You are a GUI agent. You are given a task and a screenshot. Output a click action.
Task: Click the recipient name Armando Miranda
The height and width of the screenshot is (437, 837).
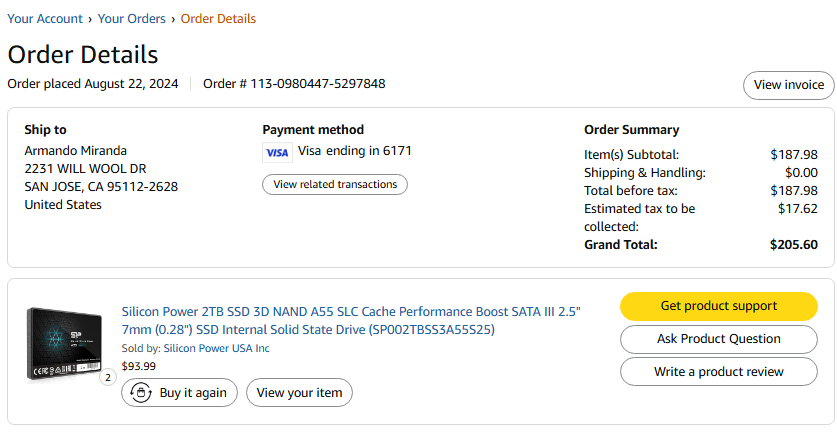[76, 151]
